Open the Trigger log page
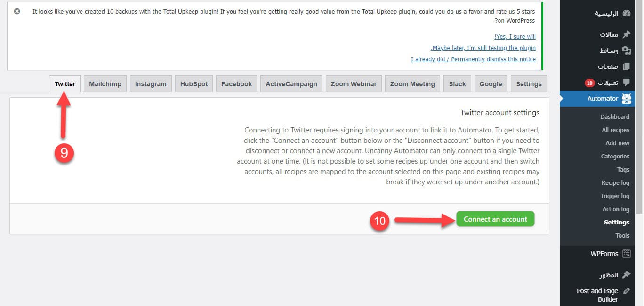The height and width of the screenshot is (306, 644). [x=615, y=196]
